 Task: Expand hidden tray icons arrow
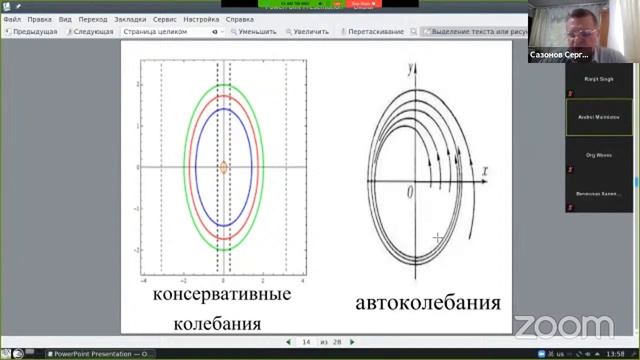598,354
